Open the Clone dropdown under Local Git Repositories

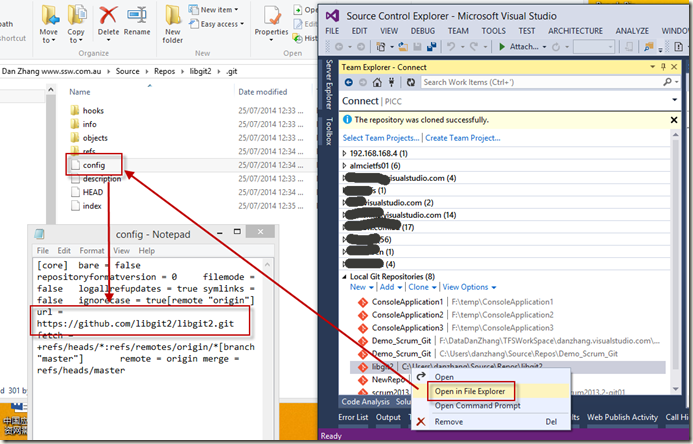click(423, 287)
